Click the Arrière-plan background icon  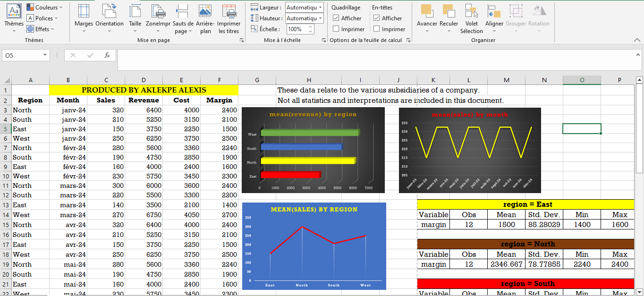[x=205, y=11]
